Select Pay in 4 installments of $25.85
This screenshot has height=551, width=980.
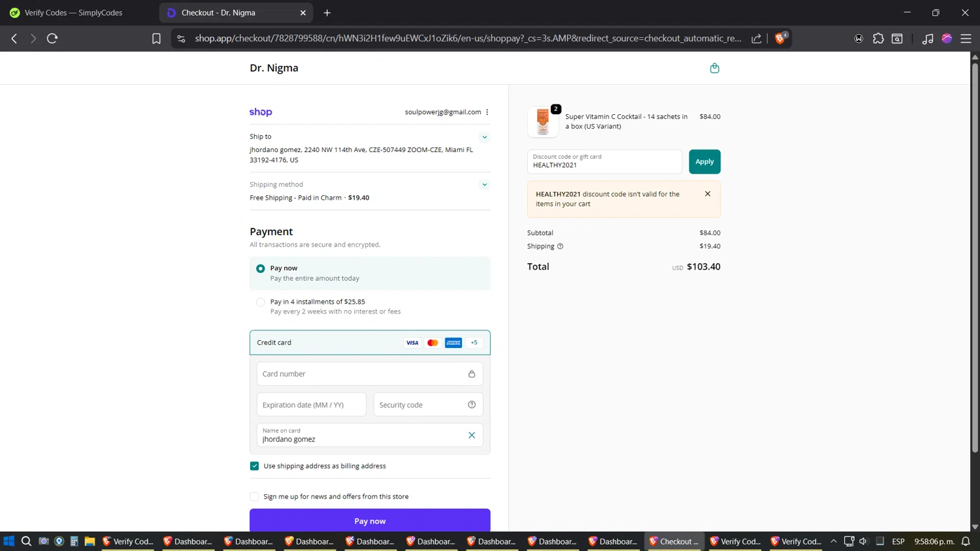(261, 302)
